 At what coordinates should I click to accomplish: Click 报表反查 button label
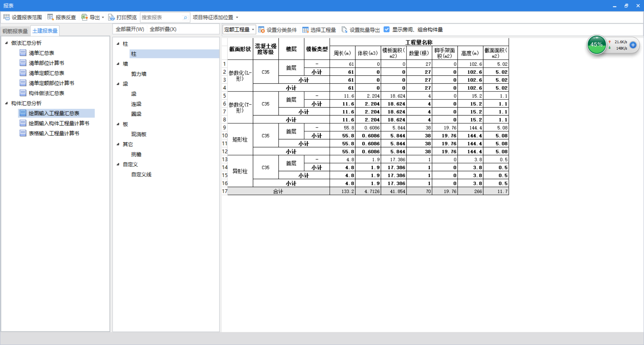(x=66, y=17)
